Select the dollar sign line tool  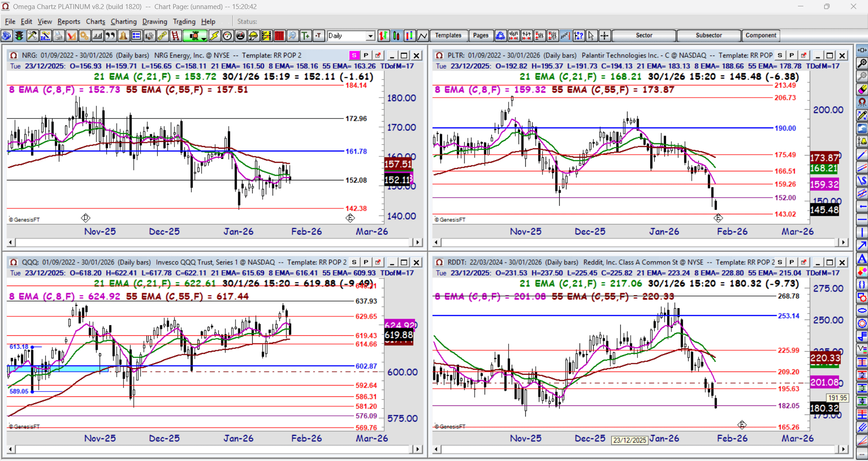click(862, 181)
